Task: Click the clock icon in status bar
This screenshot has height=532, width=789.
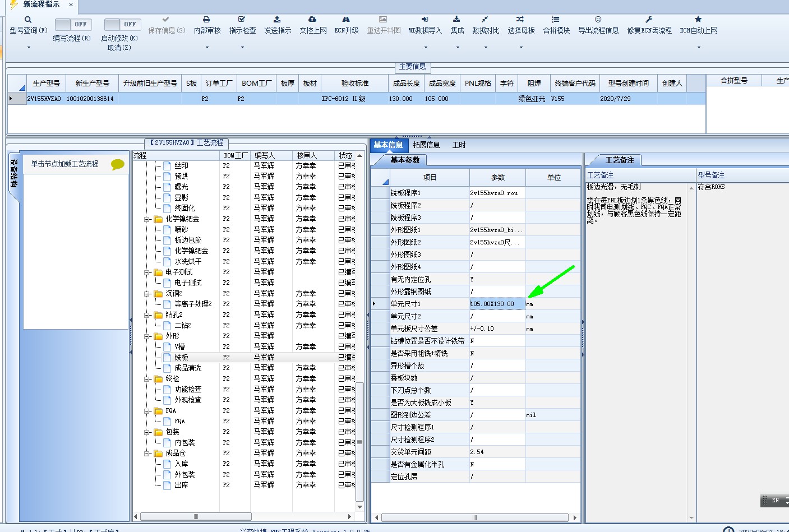Action: point(728,530)
